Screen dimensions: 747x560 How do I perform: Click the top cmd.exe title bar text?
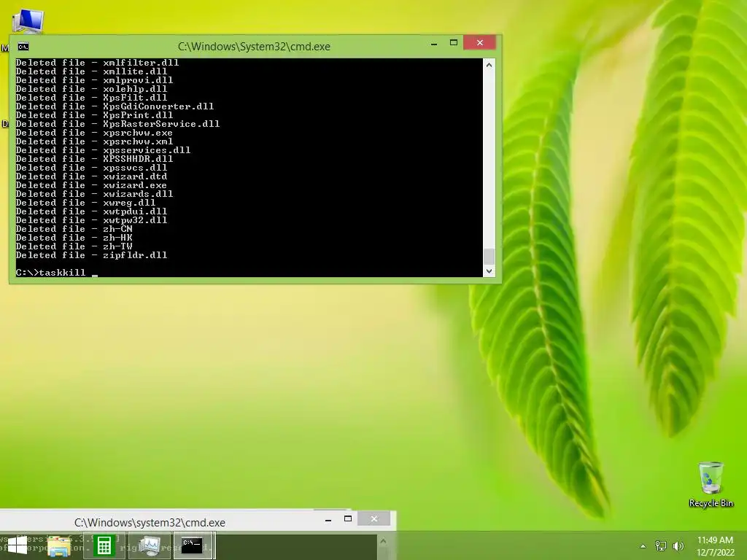coord(254,47)
